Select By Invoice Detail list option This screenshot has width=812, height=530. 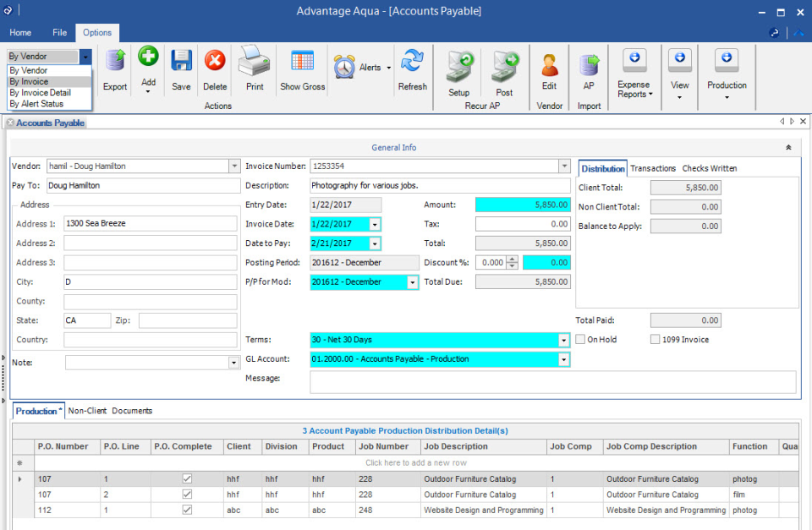pyautogui.click(x=40, y=93)
